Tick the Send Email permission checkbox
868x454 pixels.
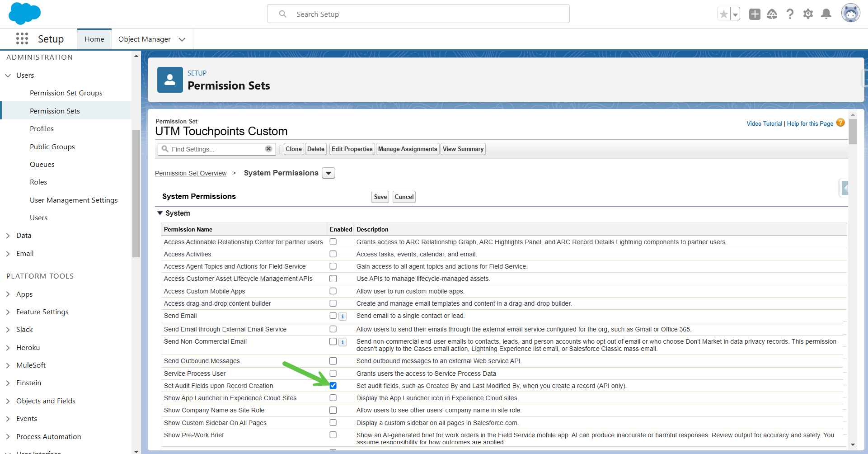coord(333,316)
